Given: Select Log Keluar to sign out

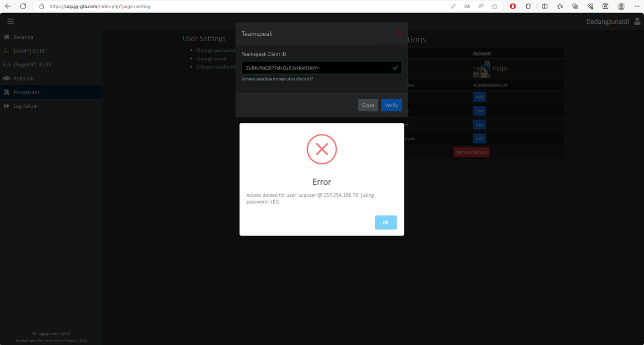Looking at the screenshot, I should click(x=51, y=106).
